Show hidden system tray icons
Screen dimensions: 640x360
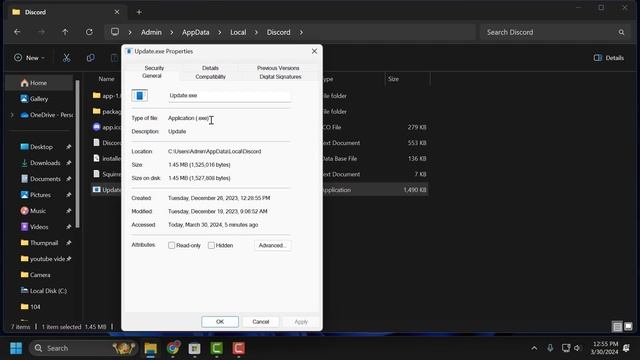(x=534, y=348)
